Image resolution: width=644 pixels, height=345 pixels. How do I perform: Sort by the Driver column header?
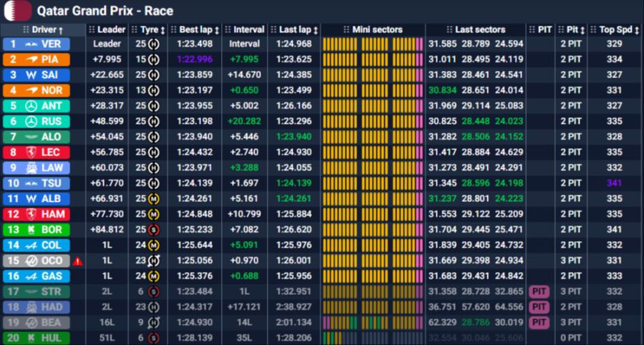[43, 30]
